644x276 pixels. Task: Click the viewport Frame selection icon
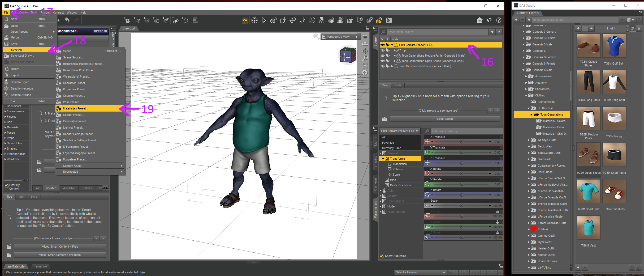pos(365,65)
